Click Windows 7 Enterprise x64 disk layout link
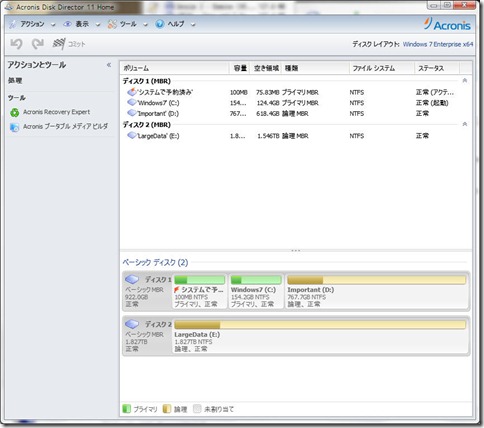The height and width of the screenshot is (428, 484). pyautogui.click(x=438, y=44)
